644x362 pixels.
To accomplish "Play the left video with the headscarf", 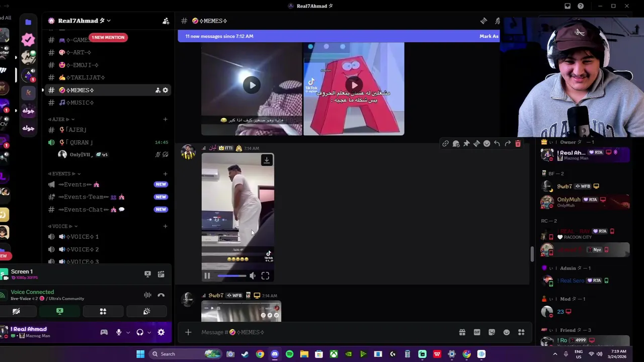I will [x=252, y=85].
